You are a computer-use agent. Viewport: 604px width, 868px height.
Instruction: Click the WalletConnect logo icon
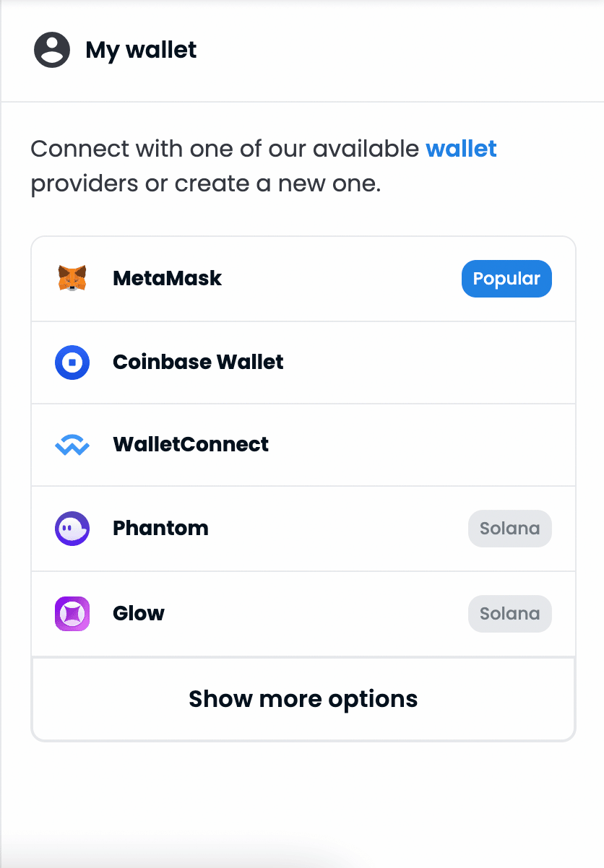tap(72, 444)
